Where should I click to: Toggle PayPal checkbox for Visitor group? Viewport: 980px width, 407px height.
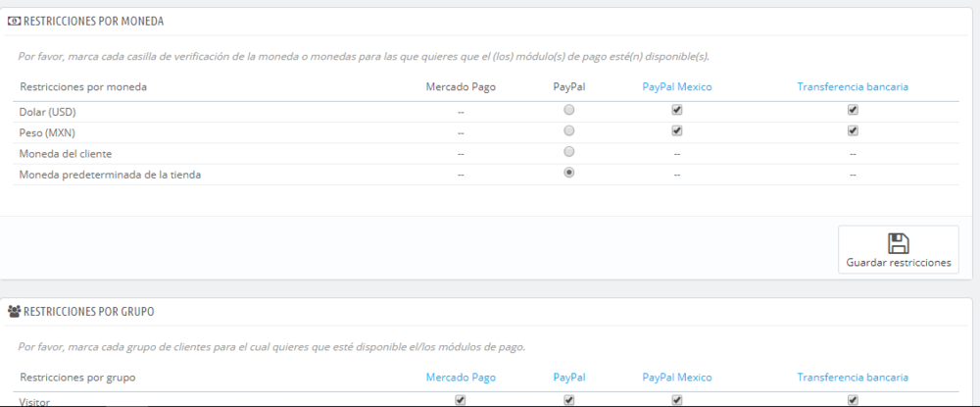[x=568, y=400]
